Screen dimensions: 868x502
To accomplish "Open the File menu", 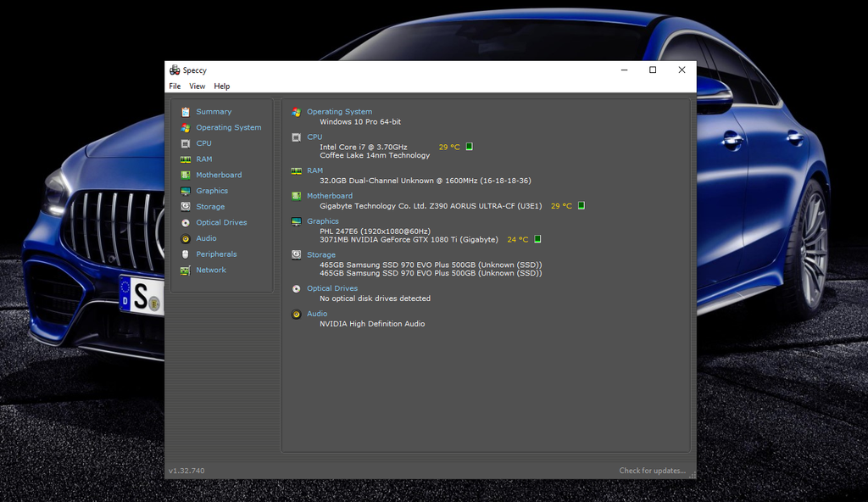I will tap(175, 86).
